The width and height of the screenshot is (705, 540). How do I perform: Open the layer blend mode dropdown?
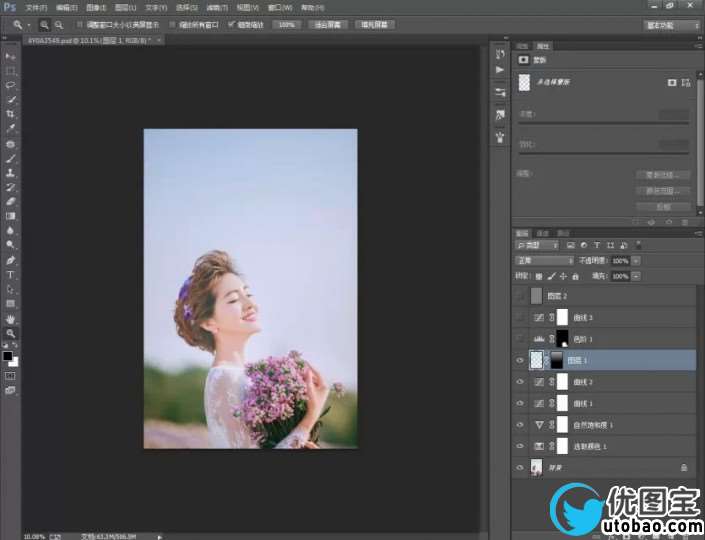[545, 260]
